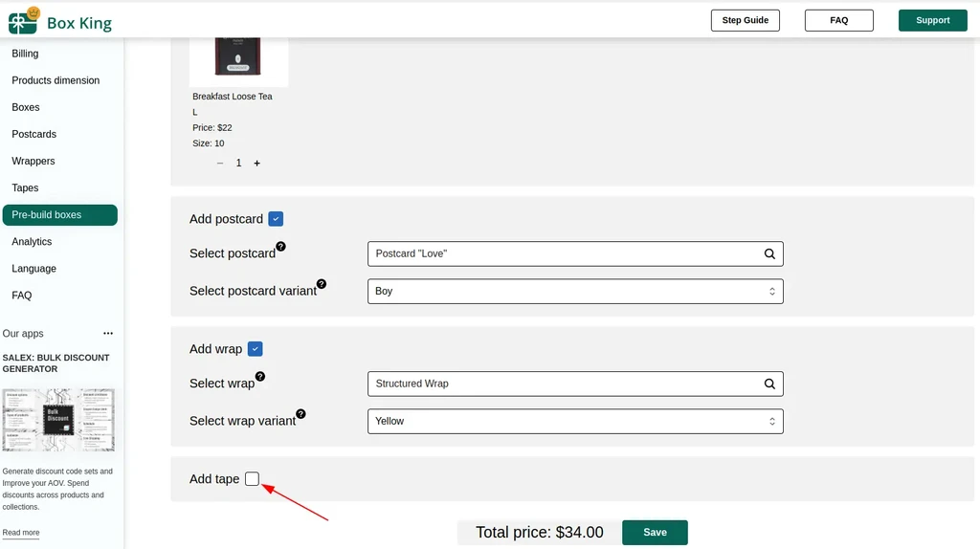
Task: Click the Breakfast Loose Tea product name
Action: click(233, 97)
